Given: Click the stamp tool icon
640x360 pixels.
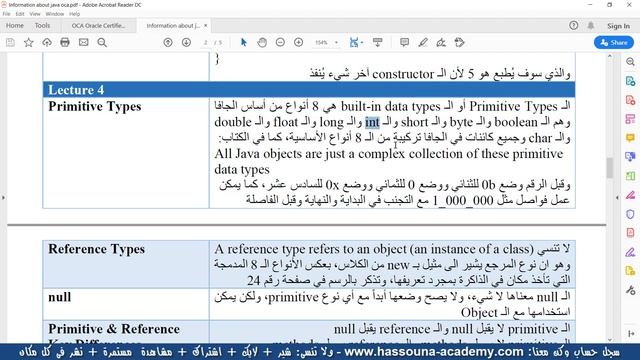Looking at the screenshot, I should [x=460, y=42].
